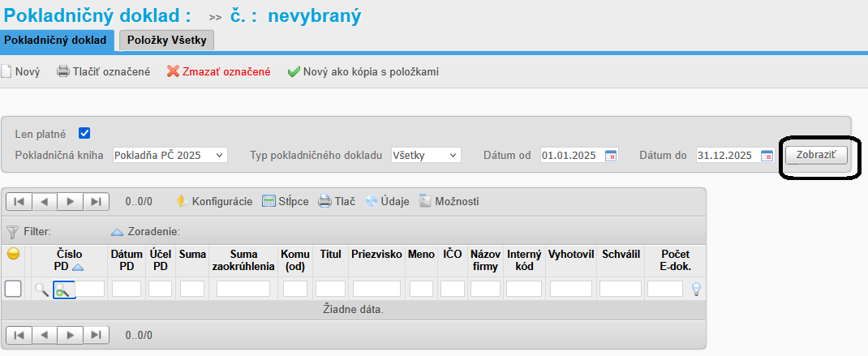Image resolution: width=868 pixels, height=356 pixels.
Task: Click Účel PD filter input
Action: 161,289
